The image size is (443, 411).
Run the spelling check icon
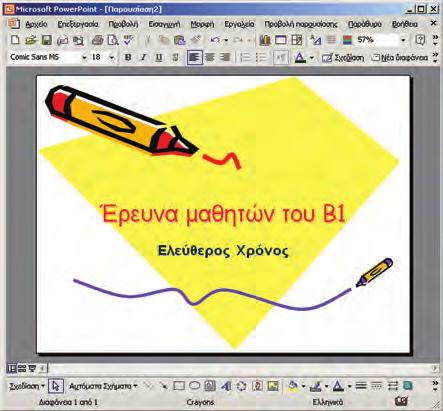tap(129, 40)
